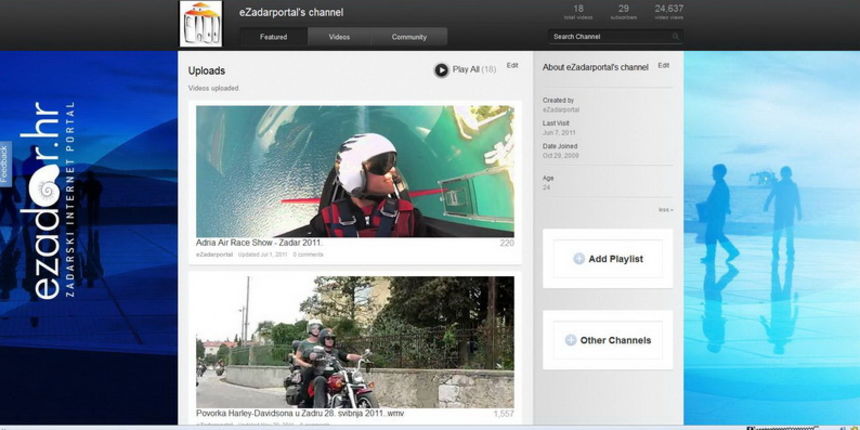Type in the Search Channel field
This screenshot has width=860, height=430.
tap(610, 37)
